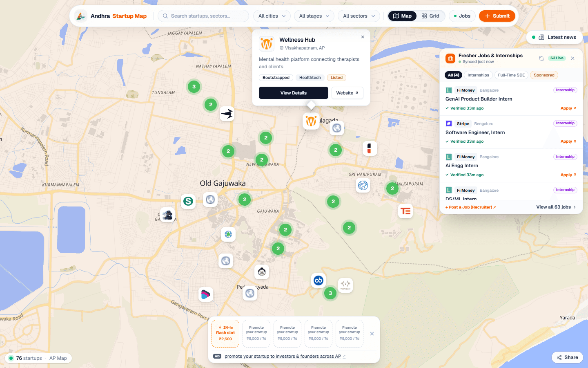Select the Sponsored jobs tab
The height and width of the screenshot is (368, 588).
coord(544,75)
